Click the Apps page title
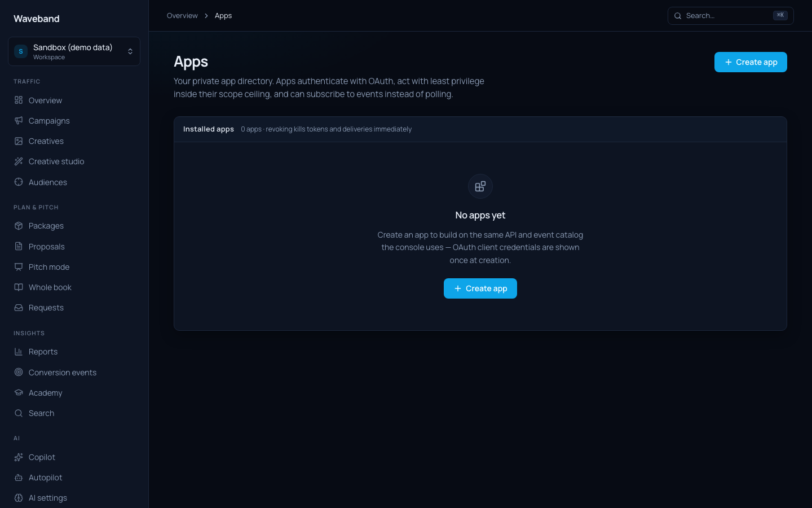Viewport: 812px width, 508px height. [x=191, y=62]
